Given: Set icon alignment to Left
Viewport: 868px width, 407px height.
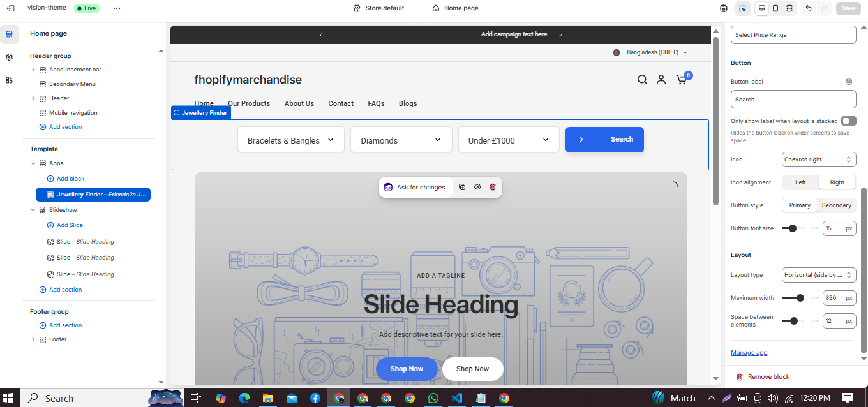Looking at the screenshot, I should pos(800,182).
